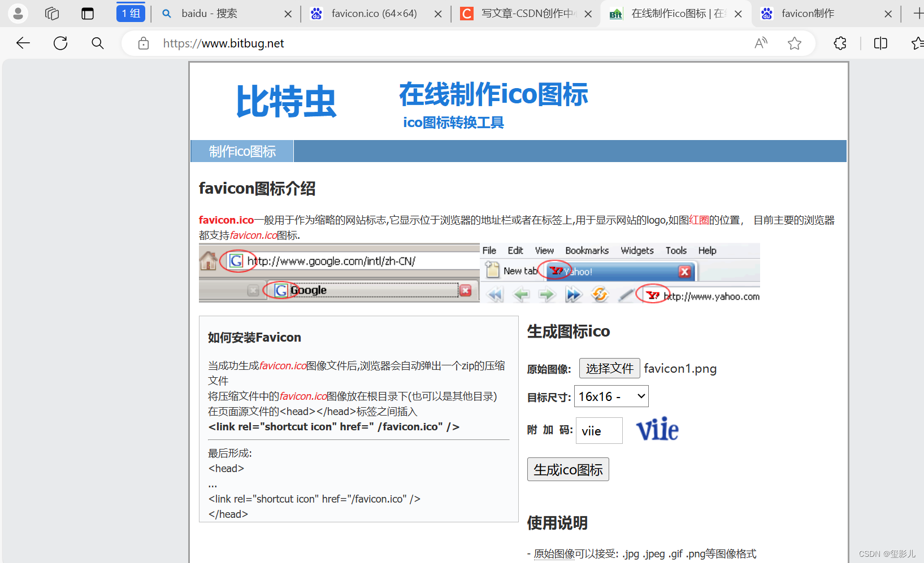924x563 pixels.
Task: Click the 制作ico图标 navigation tab
Action: click(x=242, y=151)
